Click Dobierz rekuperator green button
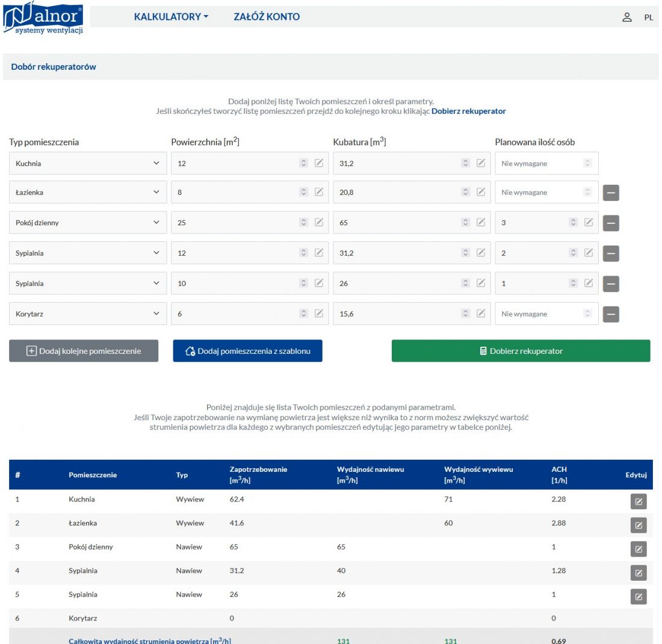662x644 pixels. click(521, 351)
